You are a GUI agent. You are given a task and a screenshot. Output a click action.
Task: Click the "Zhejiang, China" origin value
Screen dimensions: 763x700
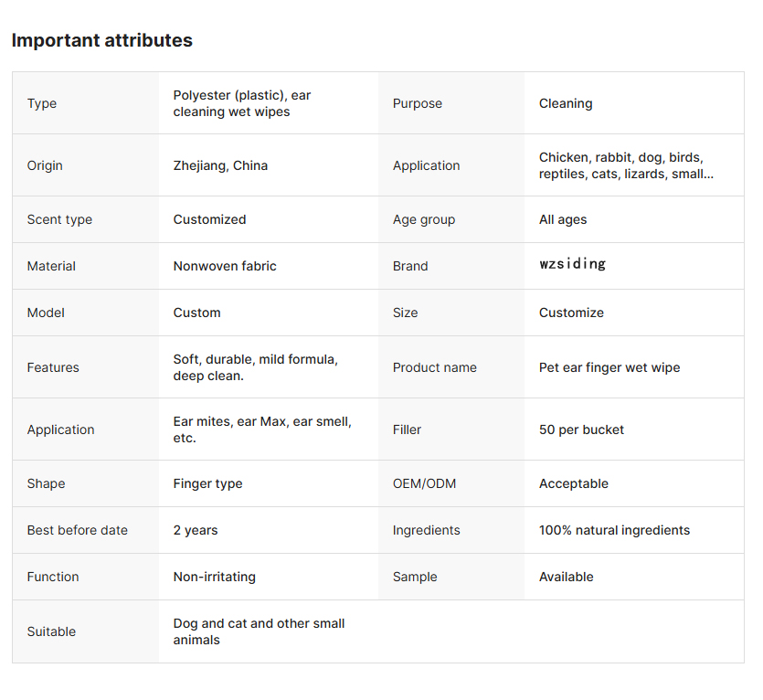pos(220,165)
